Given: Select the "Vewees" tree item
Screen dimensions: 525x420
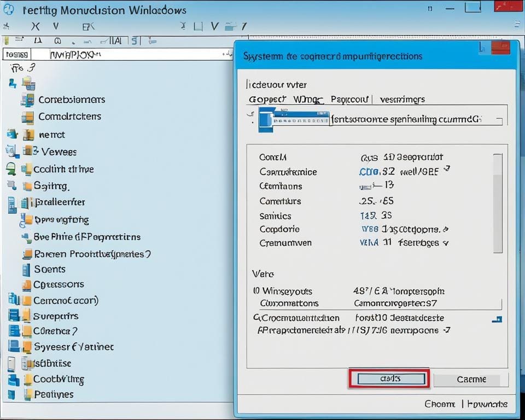Looking at the screenshot, I should [59, 152].
